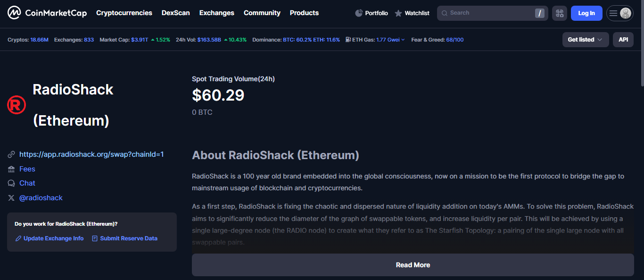Click the bank building icon beside Fees
This screenshot has height=280, width=644.
pyautogui.click(x=11, y=169)
